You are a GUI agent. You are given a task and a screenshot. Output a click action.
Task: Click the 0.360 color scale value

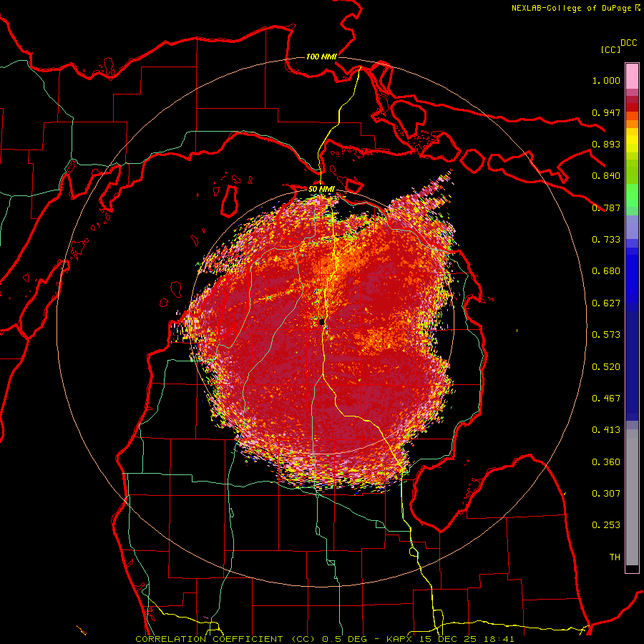click(x=606, y=462)
